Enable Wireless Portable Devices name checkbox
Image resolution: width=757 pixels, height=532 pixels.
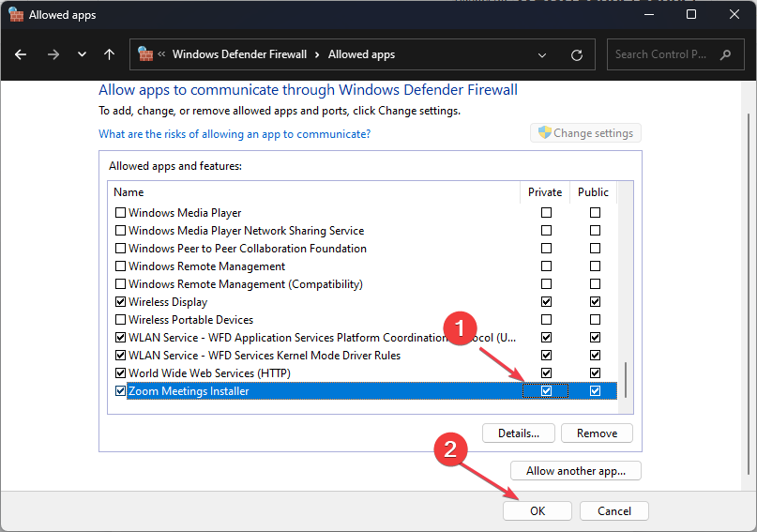pos(121,320)
